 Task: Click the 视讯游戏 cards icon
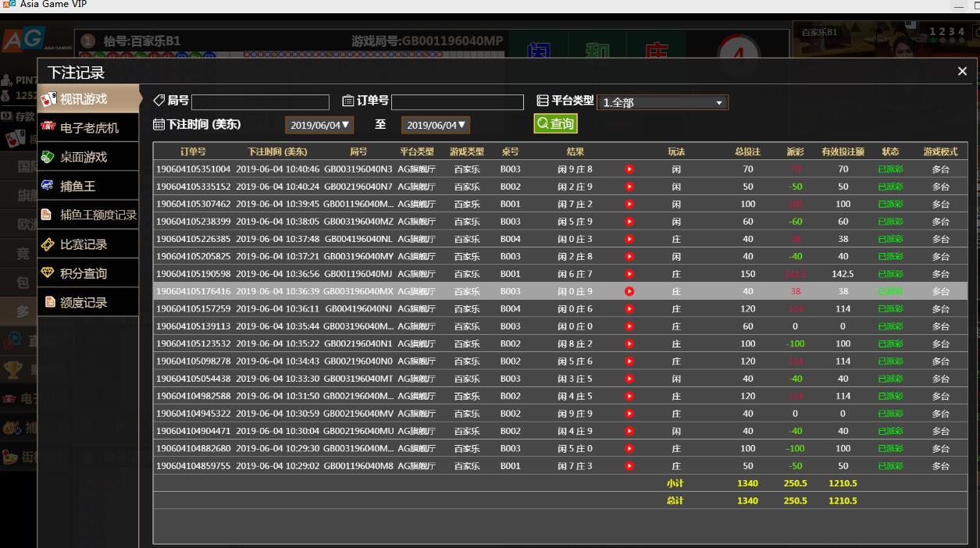pyautogui.click(x=48, y=99)
